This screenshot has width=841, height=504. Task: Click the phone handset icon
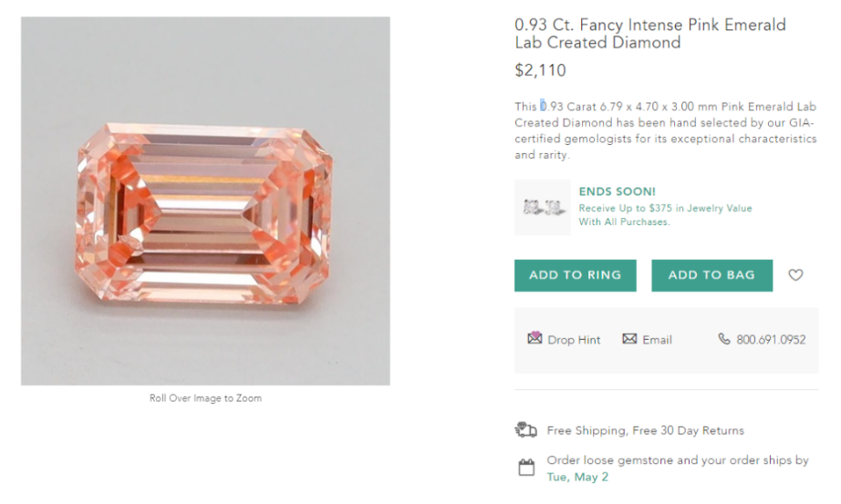(724, 339)
